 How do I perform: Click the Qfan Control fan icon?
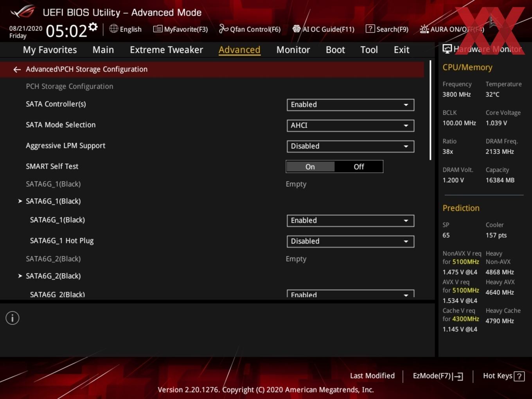223,29
